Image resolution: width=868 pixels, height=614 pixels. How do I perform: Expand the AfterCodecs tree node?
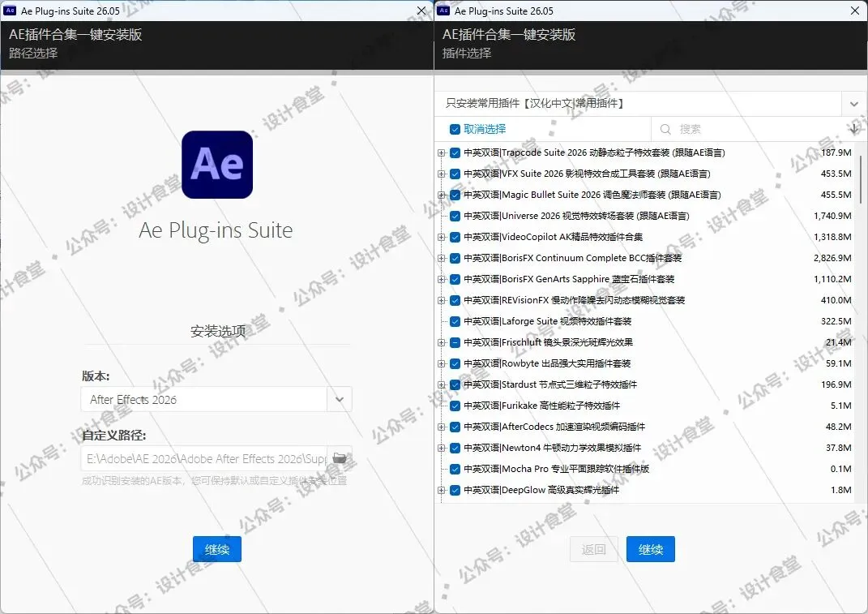pyautogui.click(x=441, y=427)
